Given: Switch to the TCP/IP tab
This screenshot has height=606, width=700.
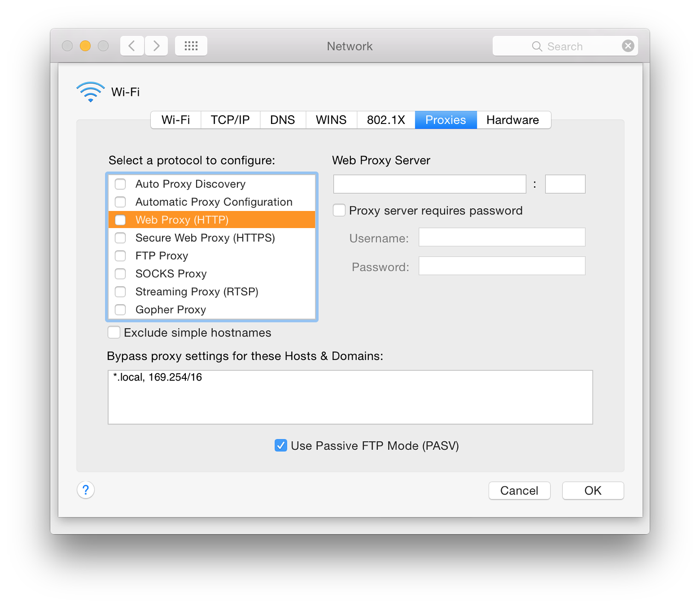Looking at the screenshot, I should point(230,120).
